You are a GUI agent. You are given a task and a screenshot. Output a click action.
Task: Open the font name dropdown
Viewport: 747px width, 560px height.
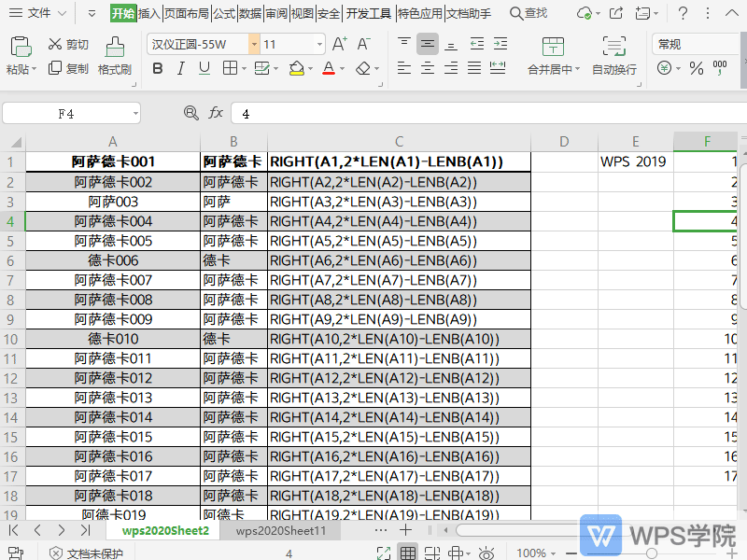(253, 44)
